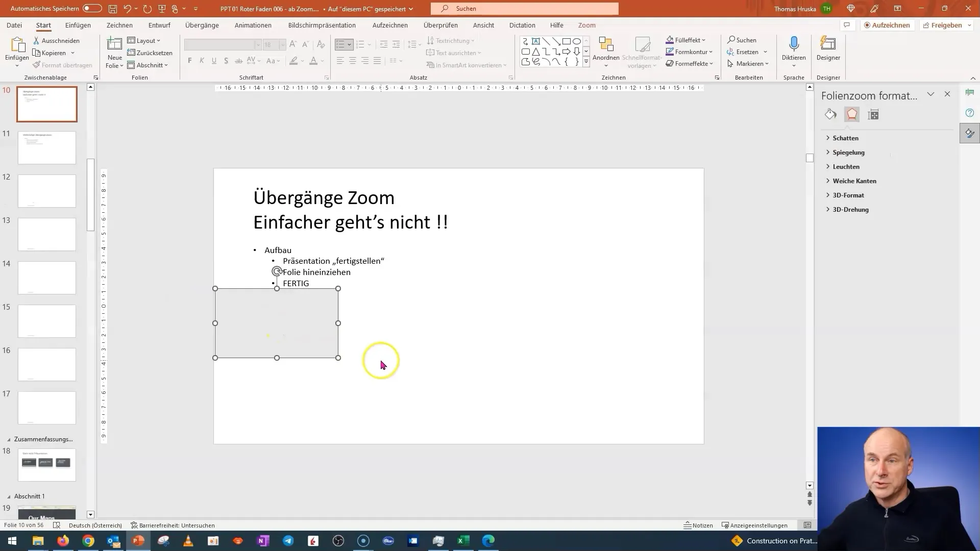Viewport: 980px width, 551px height.
Task: Enable the Anzeigeeinstellungen status button
Action: coord(758,525)
